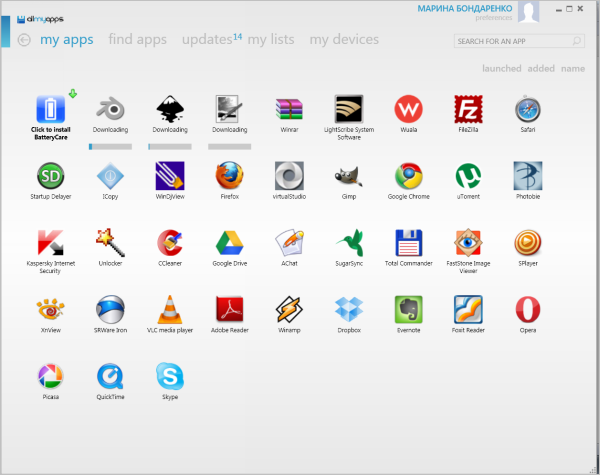Open the Safari browser icon
This screenshot has width=600, height=475.
pyautogui.click(x=528, y=109)
